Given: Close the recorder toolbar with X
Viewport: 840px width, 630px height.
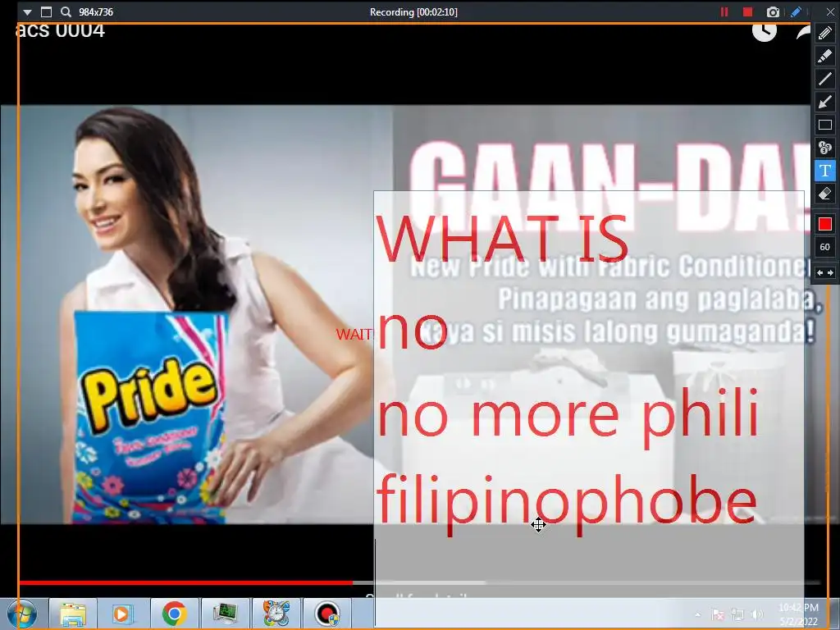Looking at the screenshot, I should [830, 11].
